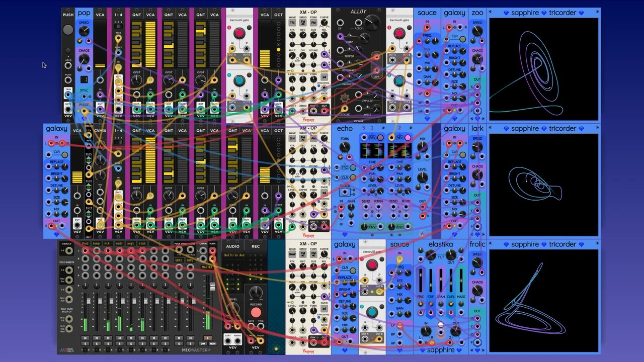Adjust the echo MIX knob
The image size is (644, 362).
tap(423, 147)
